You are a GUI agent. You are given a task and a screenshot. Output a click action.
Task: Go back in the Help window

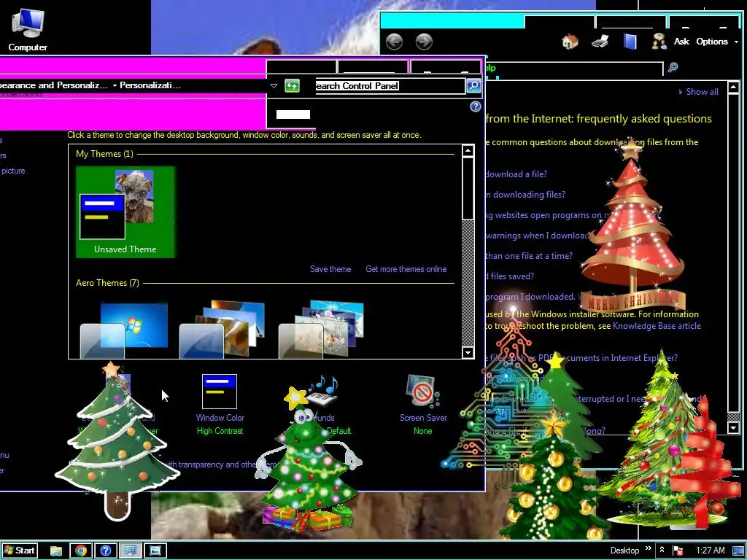click(394, 42)
